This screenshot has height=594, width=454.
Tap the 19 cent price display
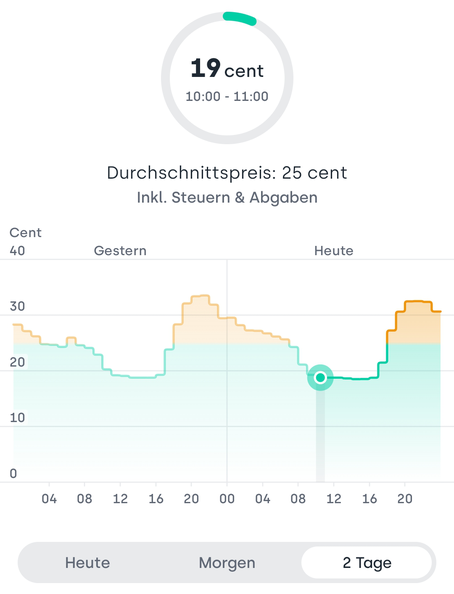click(227, 69)
